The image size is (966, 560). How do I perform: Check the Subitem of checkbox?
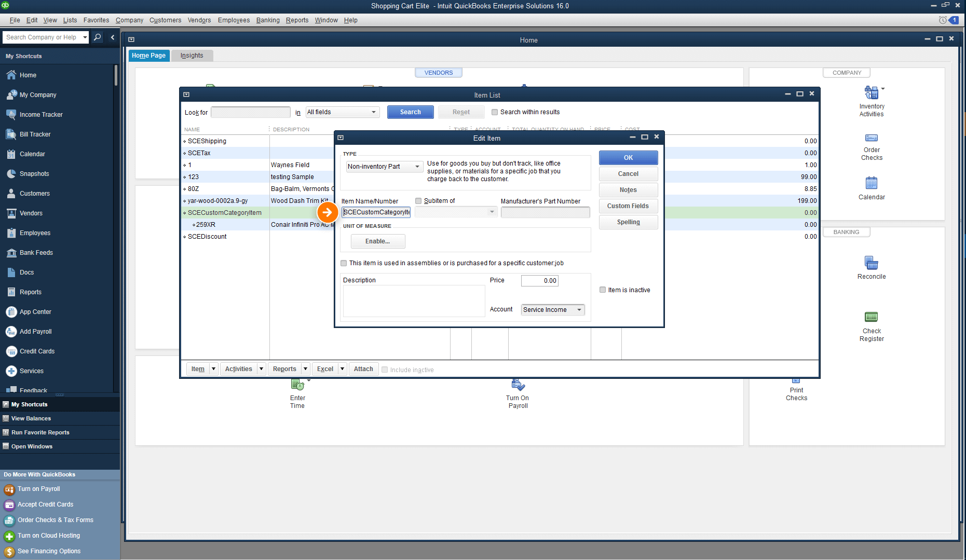(418, 201)
